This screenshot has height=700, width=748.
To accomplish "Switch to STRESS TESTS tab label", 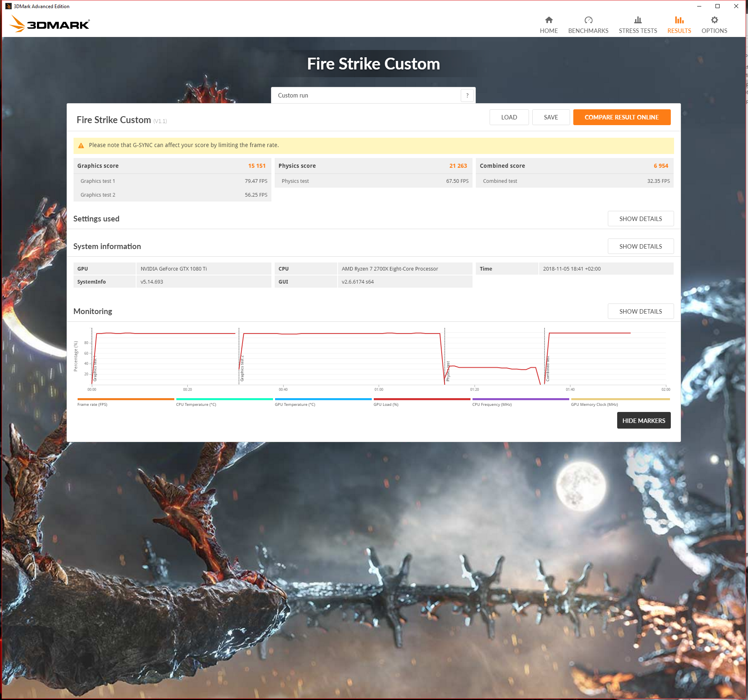I will pyautogui.click(x=637, y=31).
